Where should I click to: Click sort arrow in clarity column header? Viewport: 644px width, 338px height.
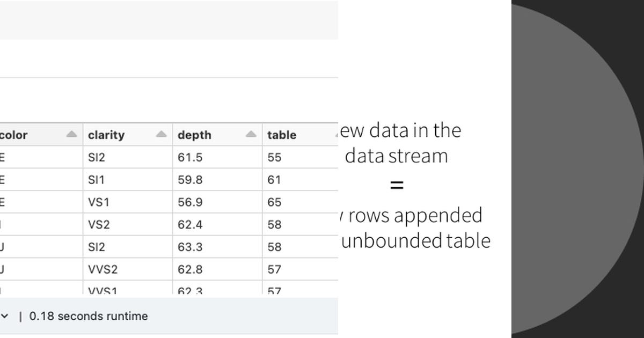[x=161, y=135]
